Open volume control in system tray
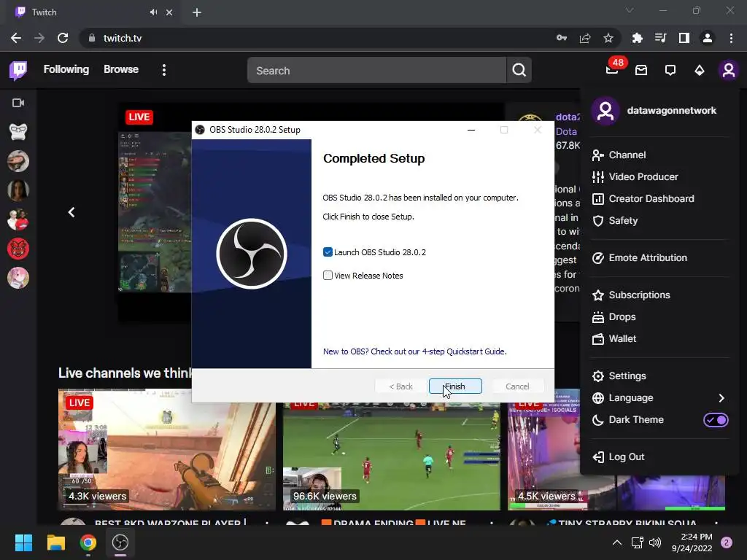 pyautogui.click(x=655, y=542)
